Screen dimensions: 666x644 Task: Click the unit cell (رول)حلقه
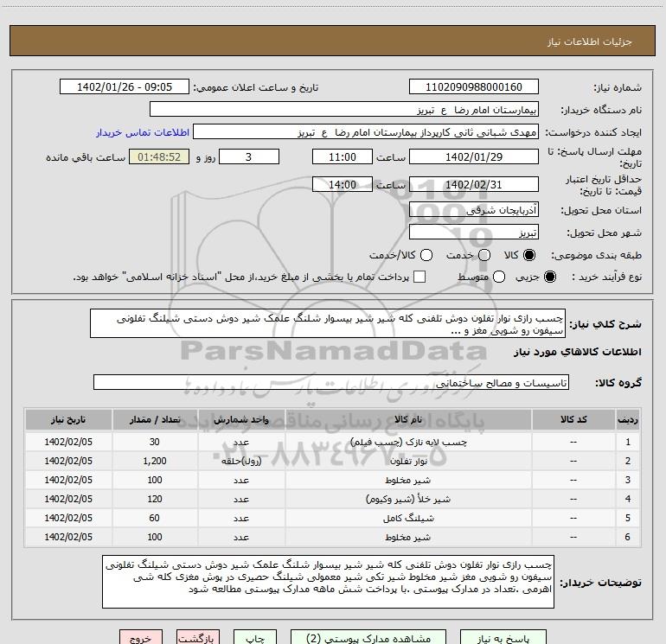coord(241,461)
